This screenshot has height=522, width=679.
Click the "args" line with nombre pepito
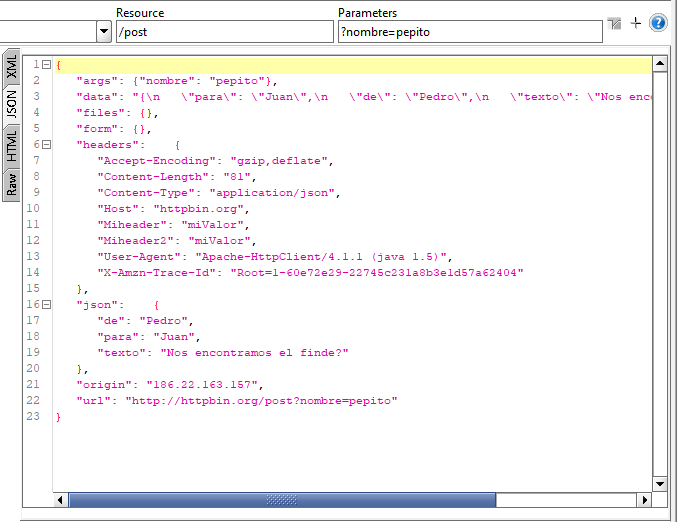coord(177,81)
